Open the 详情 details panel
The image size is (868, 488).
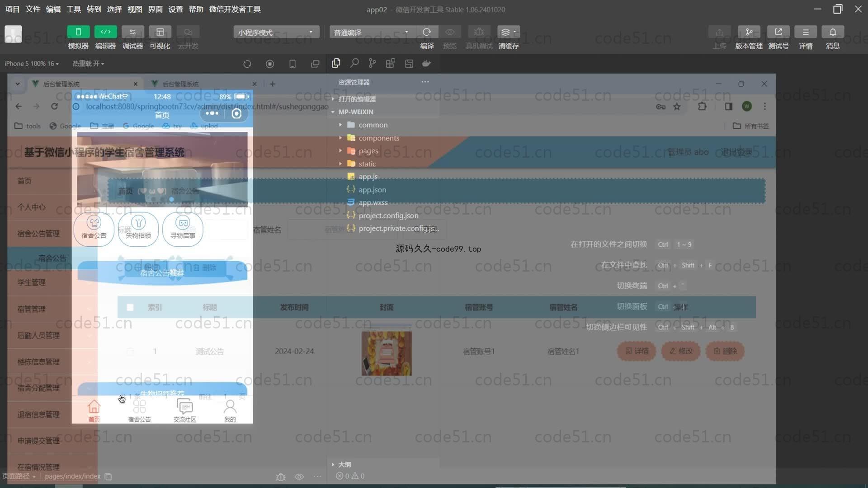tap(806, 32)
